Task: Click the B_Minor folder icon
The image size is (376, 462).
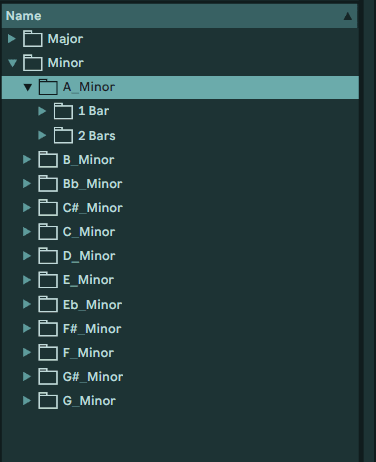Action: pyautogui.click(x=48, y=159)
